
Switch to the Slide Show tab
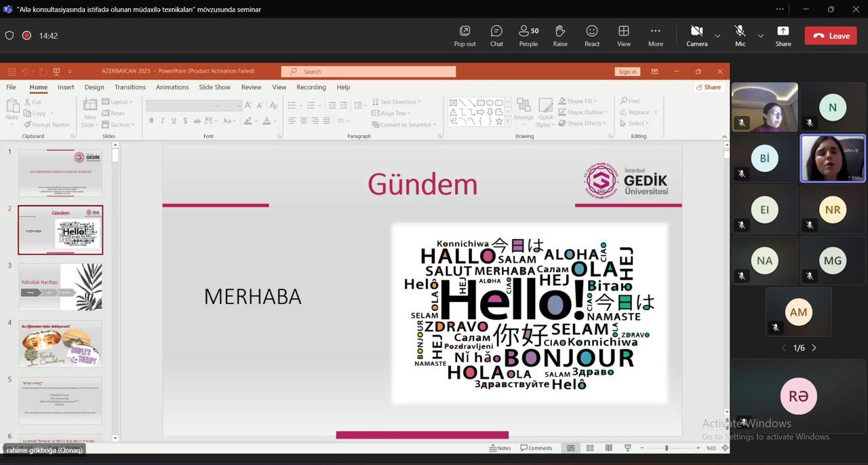pos(214,87)
